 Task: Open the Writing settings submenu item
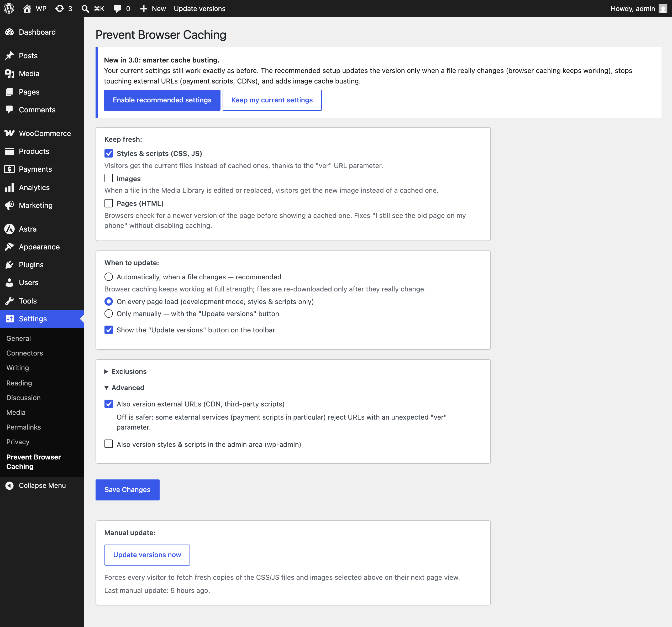(18, 368)
